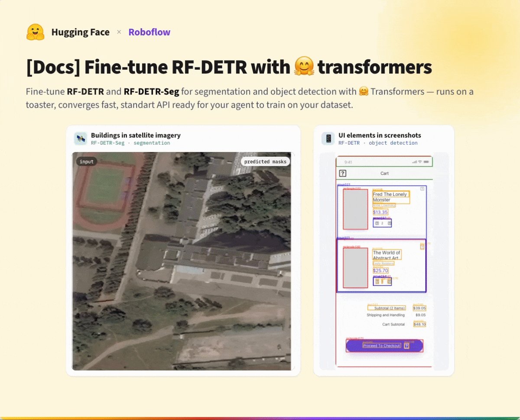Decrease quantity of The World of Abstract Art

click(377, 281)
